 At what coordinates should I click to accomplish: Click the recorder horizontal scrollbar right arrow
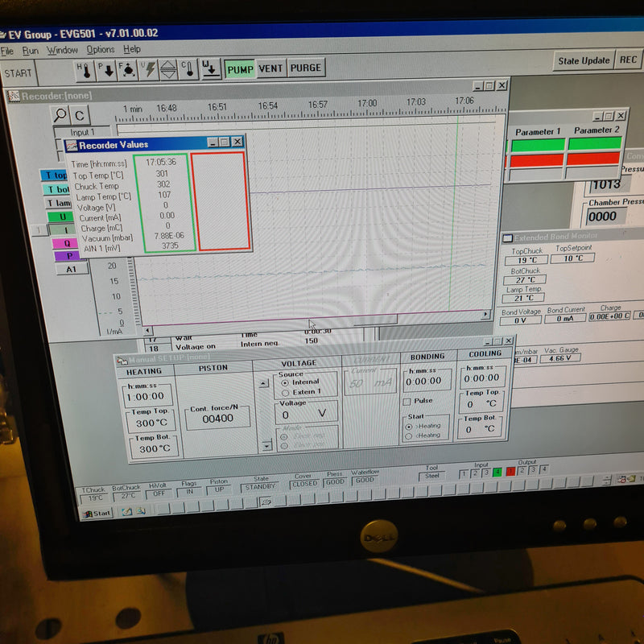pyautogui.click(x=485, y=314)
